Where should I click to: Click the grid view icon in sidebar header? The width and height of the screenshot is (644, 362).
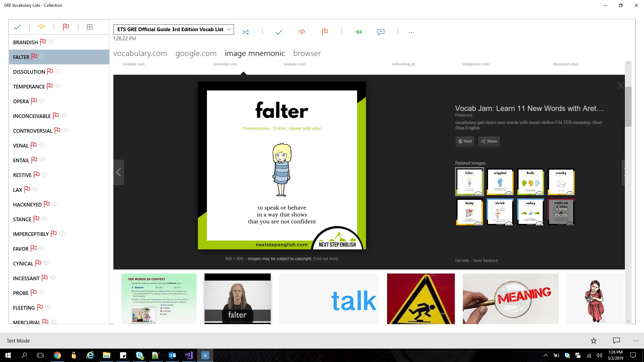pos(90,27)
